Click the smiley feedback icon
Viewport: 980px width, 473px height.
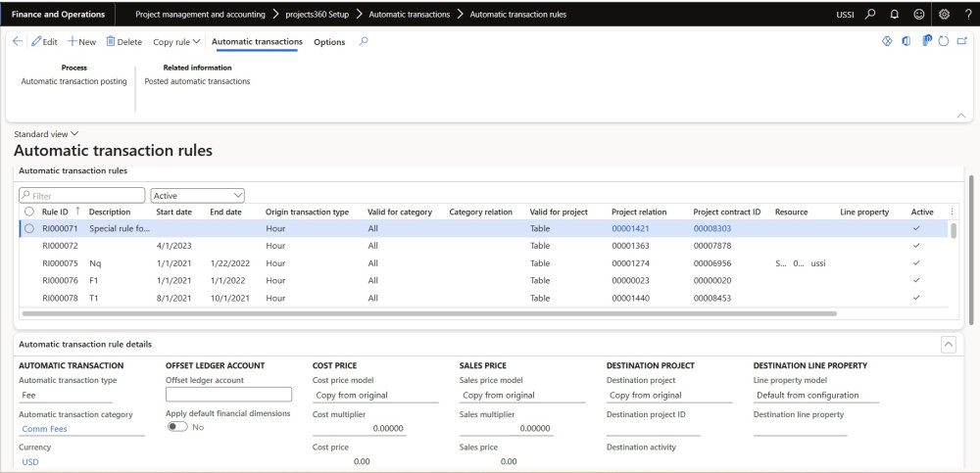pos(919,15)
